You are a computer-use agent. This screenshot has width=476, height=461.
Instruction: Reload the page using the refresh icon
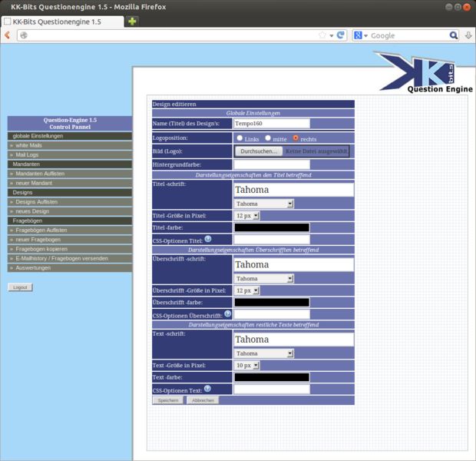point(341,35)
